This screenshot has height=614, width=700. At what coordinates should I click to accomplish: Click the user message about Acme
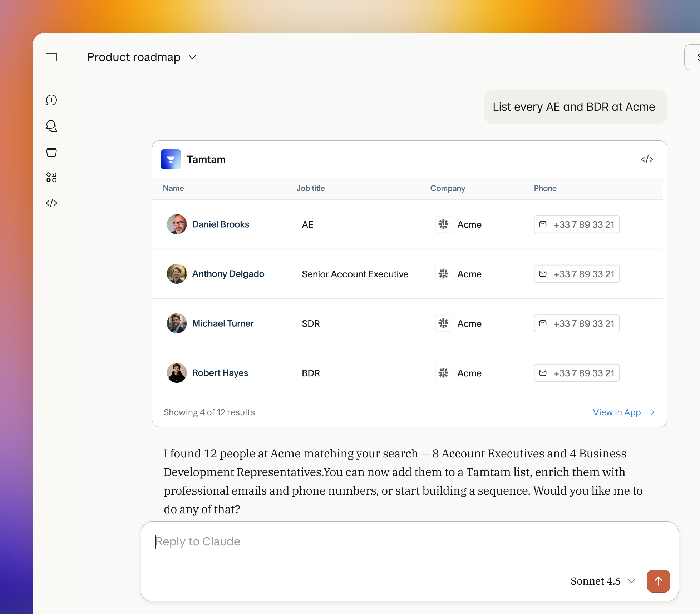[575, 107]
